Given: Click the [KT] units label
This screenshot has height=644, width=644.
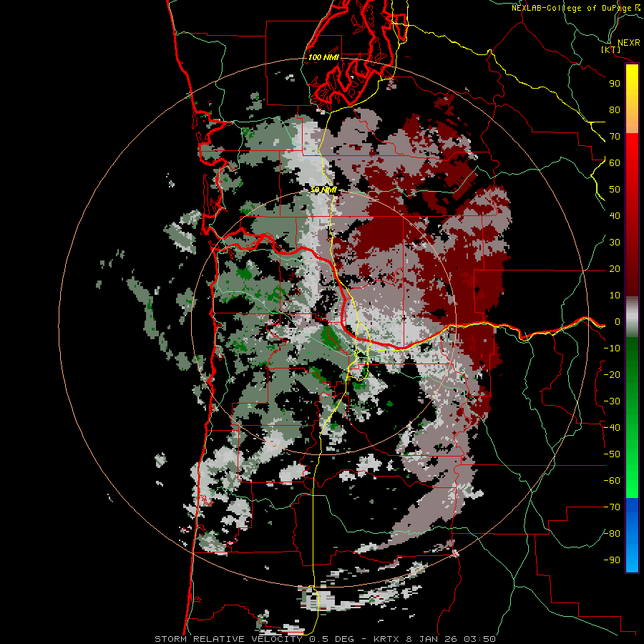Looking at the screenshot, I should click(610, 49).
